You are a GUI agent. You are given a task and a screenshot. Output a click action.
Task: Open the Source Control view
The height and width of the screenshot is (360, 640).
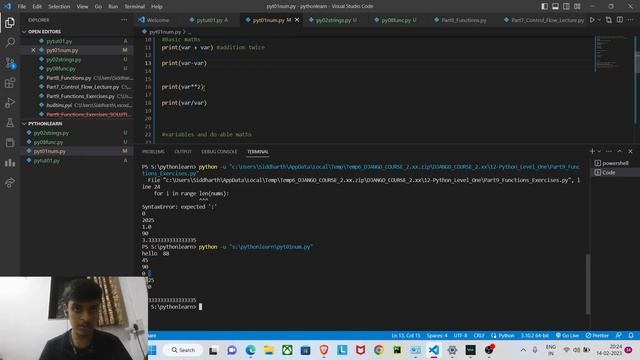coord(10,63)
